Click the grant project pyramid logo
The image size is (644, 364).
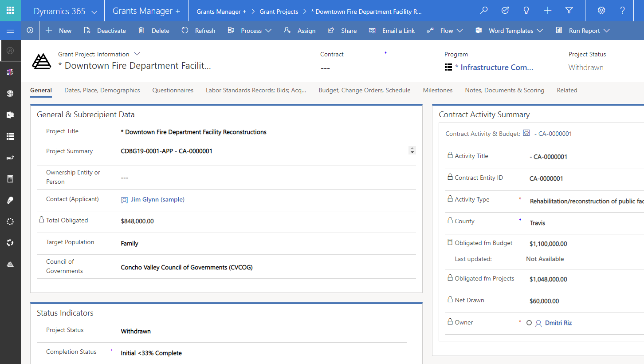point(42,61)
